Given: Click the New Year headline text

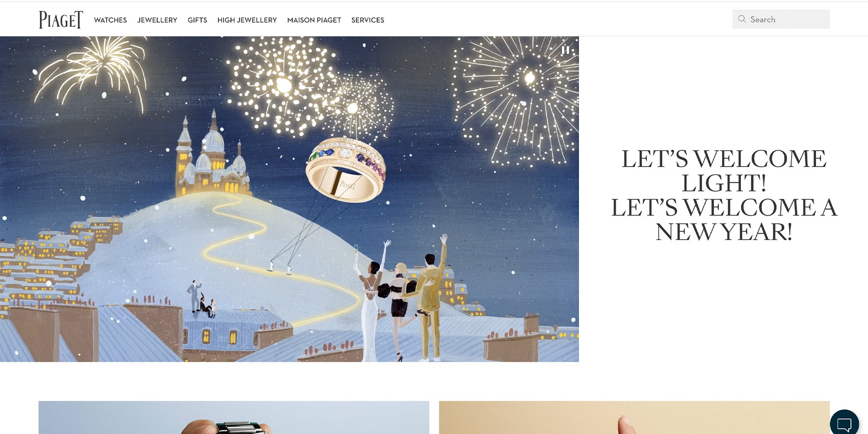Looking at the screenshot, I should 724,195.
